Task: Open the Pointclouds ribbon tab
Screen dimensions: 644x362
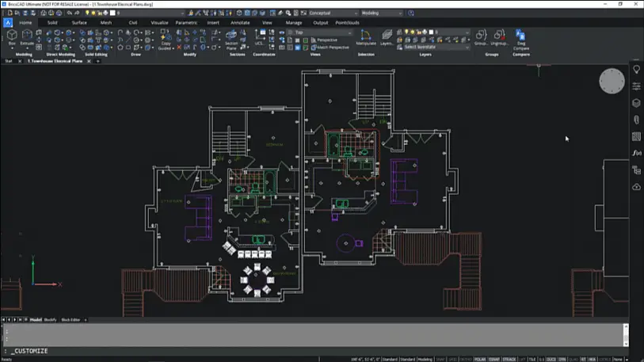Action: point(347,23)
